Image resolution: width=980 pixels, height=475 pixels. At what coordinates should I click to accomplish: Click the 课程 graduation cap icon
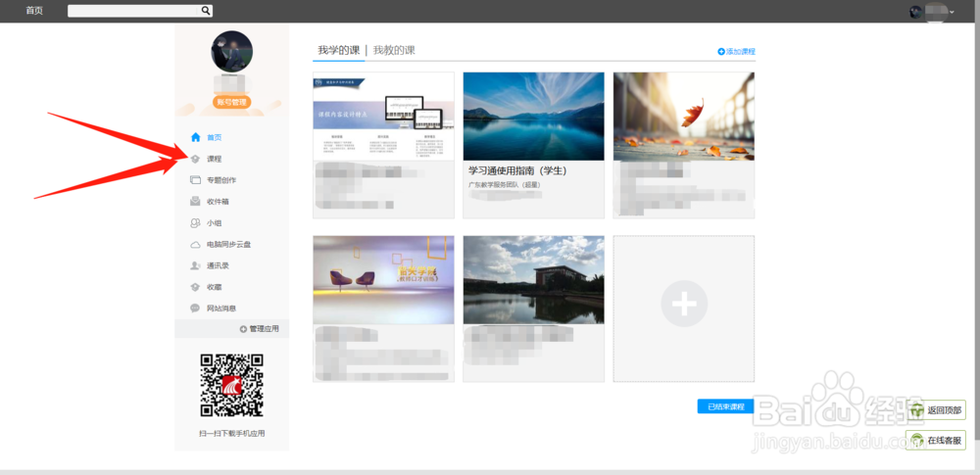point(195,159)
